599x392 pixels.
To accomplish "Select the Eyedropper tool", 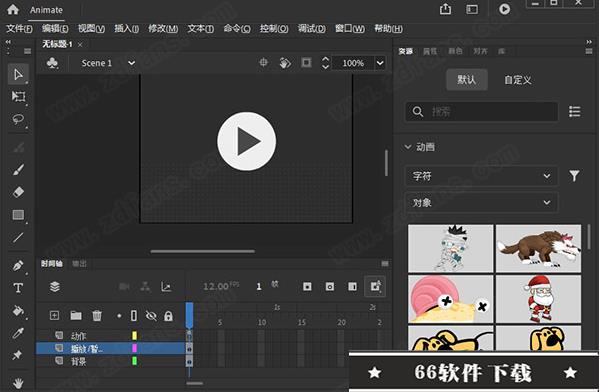I will 18,333.
